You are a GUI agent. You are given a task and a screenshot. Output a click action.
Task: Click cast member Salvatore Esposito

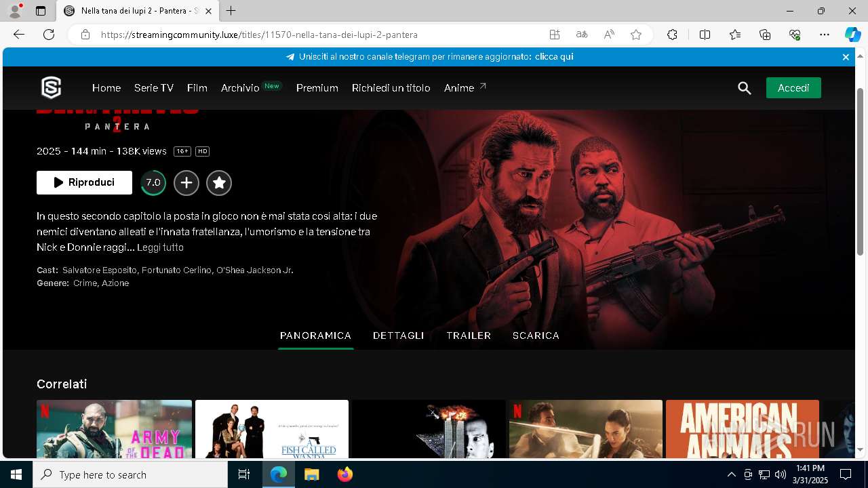coord(100,270)
